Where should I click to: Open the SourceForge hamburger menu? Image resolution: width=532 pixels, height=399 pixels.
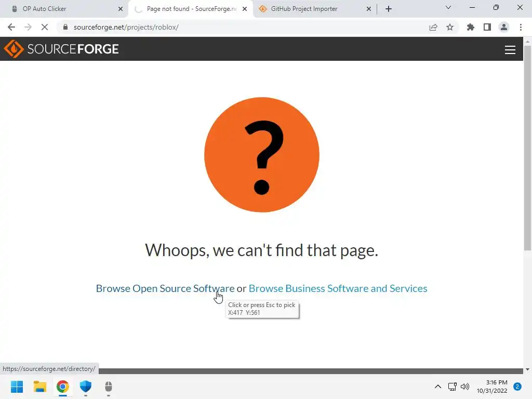(x=510, y=49)
